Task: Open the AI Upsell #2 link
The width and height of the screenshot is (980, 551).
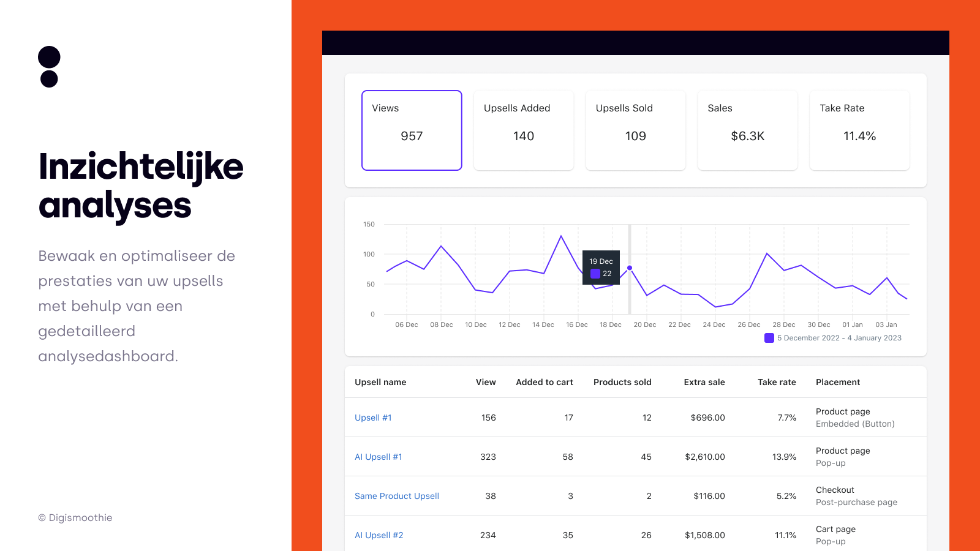Action: [379, 535]
